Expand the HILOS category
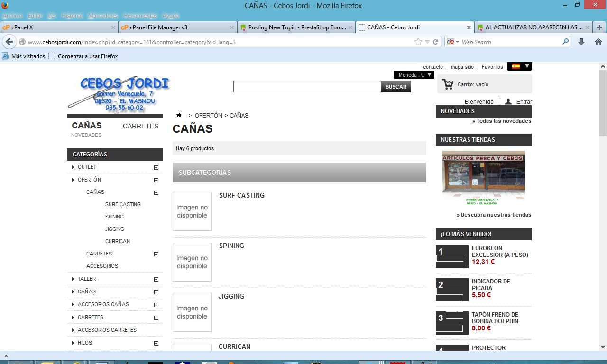607x364 pixels. coord(156,343)
